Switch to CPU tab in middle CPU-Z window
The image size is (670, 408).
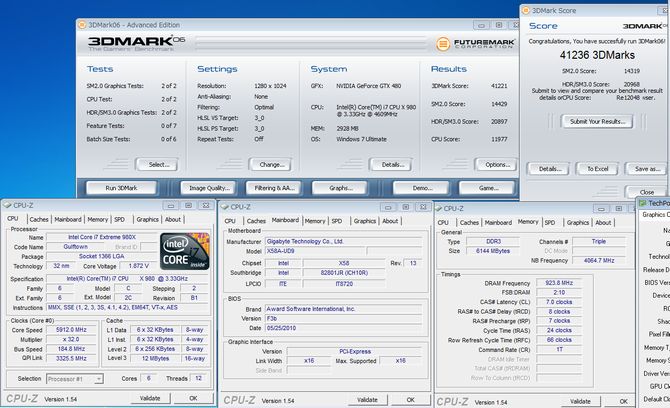230,221
